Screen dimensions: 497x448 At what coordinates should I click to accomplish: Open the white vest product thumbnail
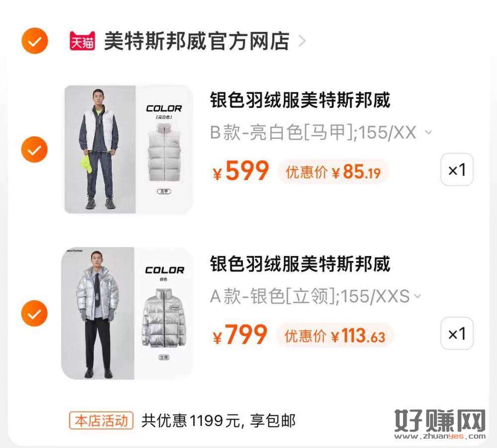[129, 149]
